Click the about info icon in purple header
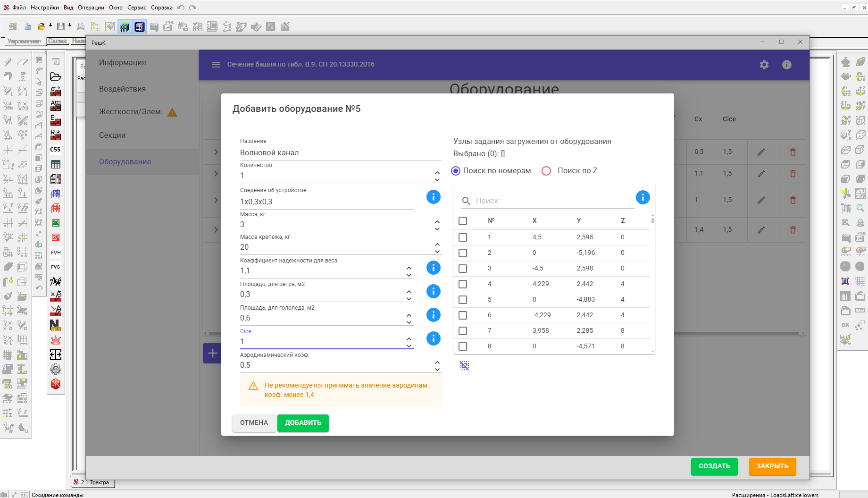Screen dimensions: 868x498 786,65
